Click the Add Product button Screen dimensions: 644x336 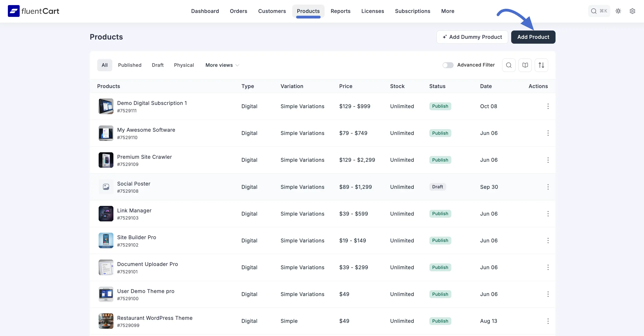point(533,37)
